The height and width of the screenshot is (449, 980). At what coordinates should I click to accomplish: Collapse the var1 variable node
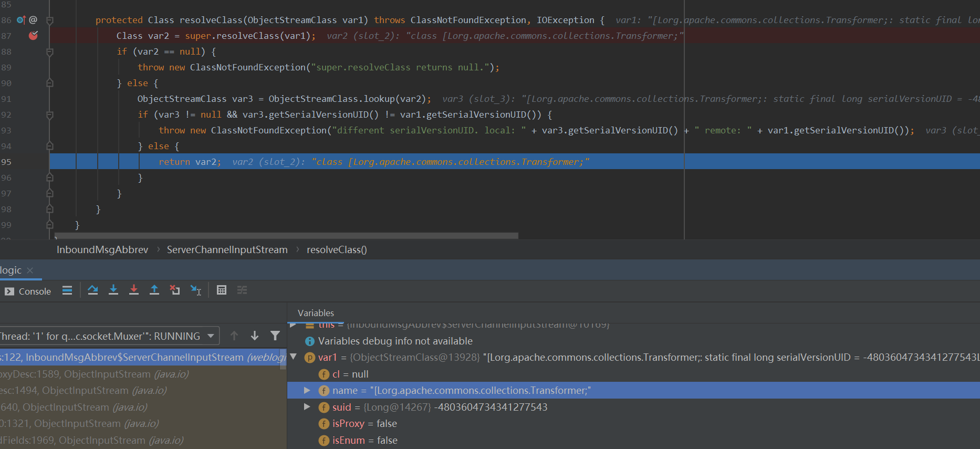(294, 357)
